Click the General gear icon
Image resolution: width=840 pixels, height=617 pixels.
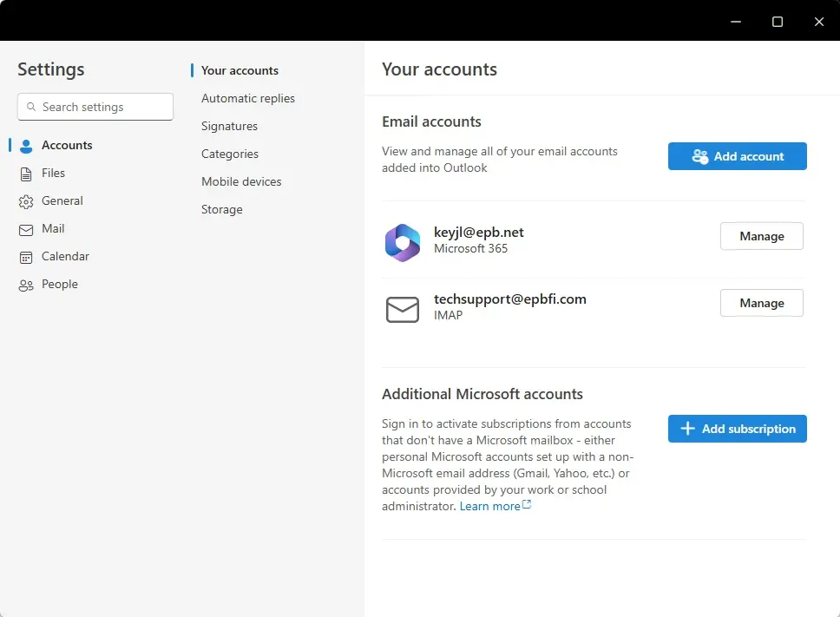(x=26, y=201)
